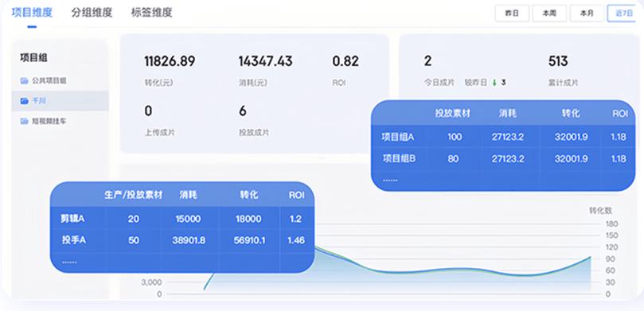Click the chart line's right end point
The height and width of the screenshot is (311, 644).
pyautogui.click(x=591, y=257)
